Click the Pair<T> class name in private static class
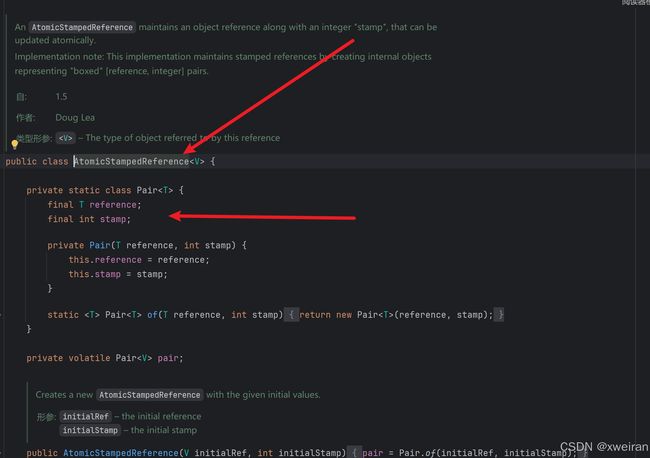Image resolution: width=650 pixels, height=458 pixels. (x=155, y=191)
